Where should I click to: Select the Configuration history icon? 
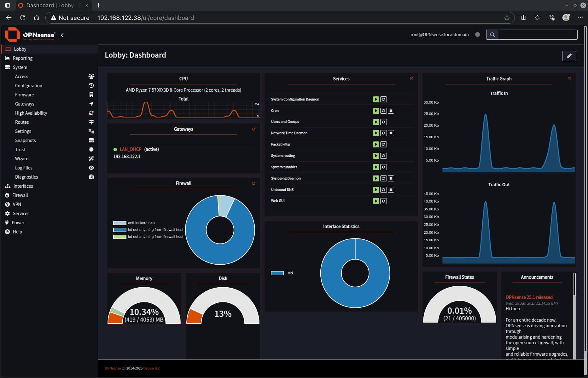(91, 85)
